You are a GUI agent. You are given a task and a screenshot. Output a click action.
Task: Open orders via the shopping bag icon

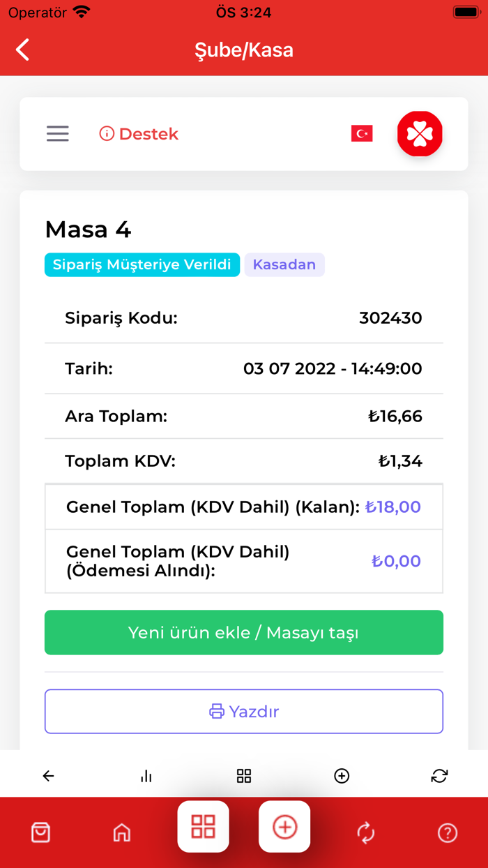coord(40,832)
